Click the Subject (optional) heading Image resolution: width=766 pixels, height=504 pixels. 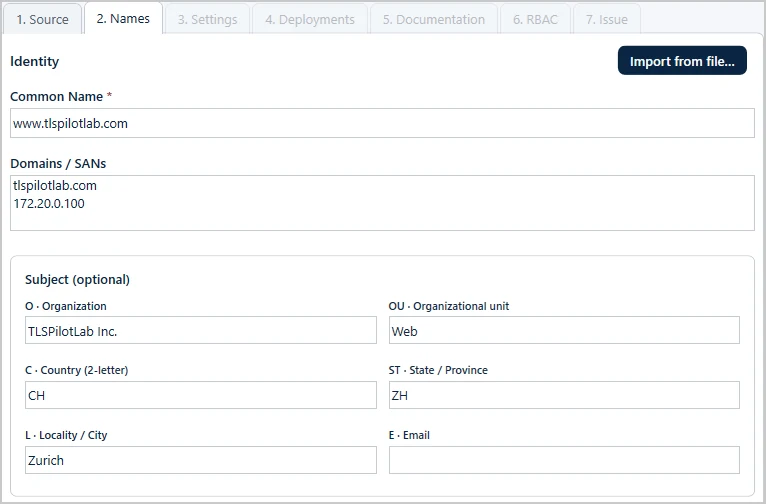click(x=77, y=279)
